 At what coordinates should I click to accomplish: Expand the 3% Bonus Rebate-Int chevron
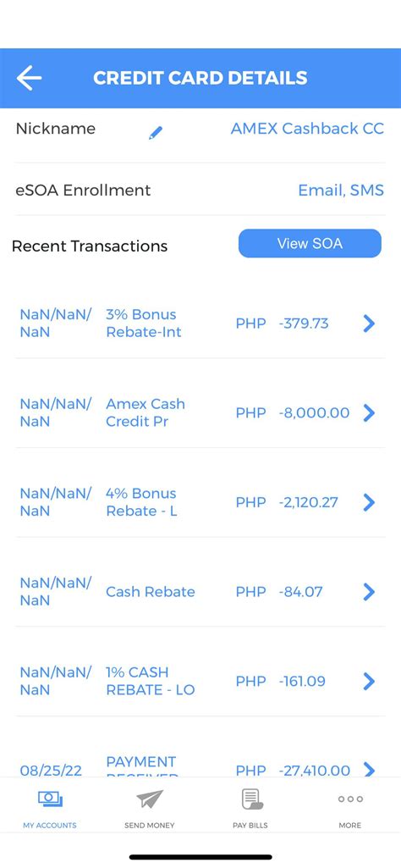tap(369, 323)
